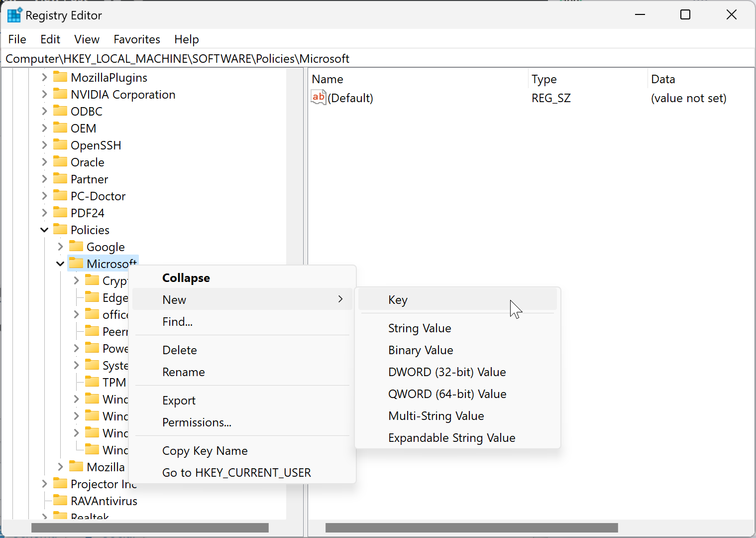756x538 pixels.
Task: Expand the Google key
Action: 60,247
